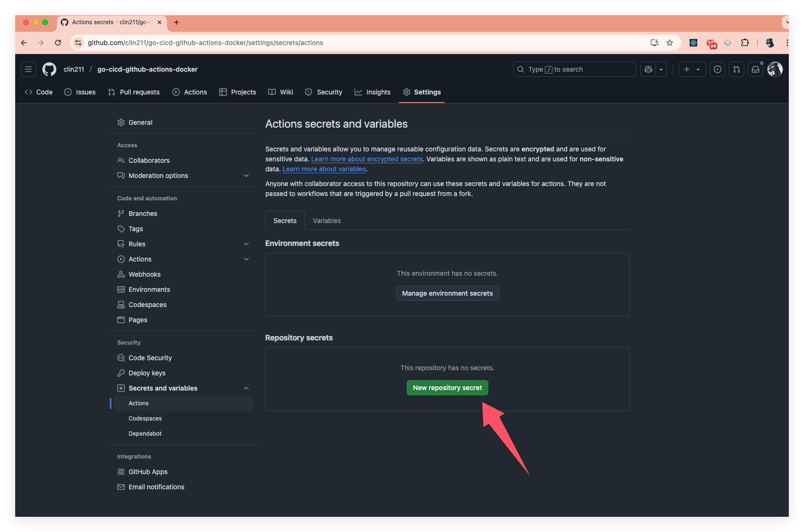The width and height of the screenshot is (804, 532).
Task: Open the browser extensions puzzle icon
Action: [745, 43]
